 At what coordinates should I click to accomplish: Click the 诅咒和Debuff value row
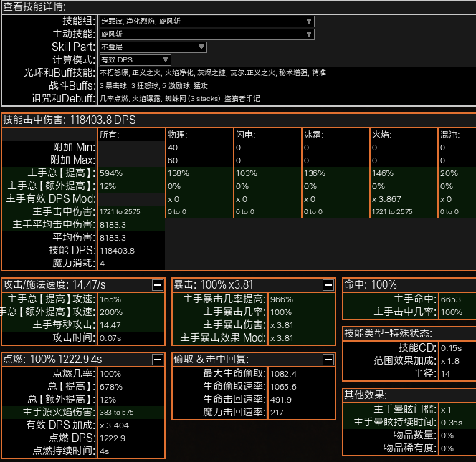(179, 98)
